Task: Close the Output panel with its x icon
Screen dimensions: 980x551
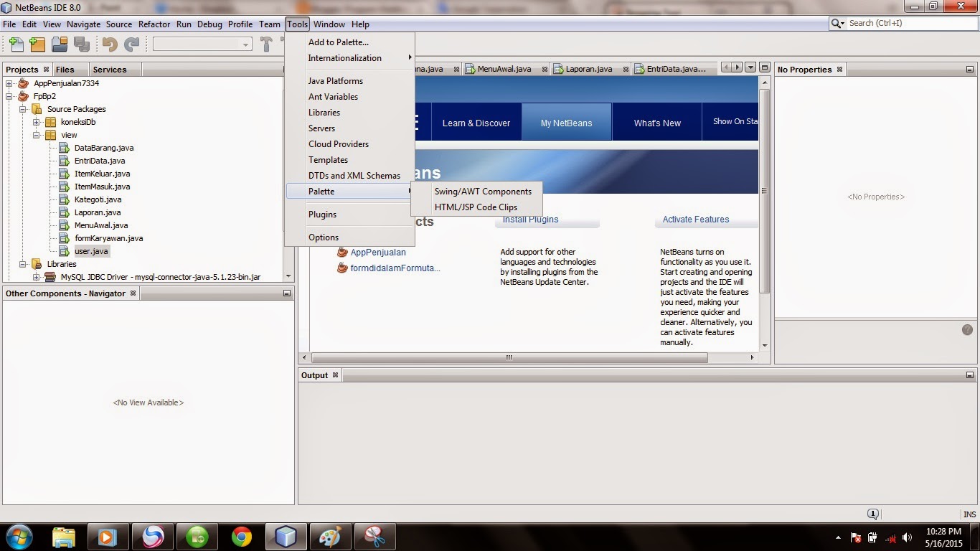Action: tap(335, 375)
